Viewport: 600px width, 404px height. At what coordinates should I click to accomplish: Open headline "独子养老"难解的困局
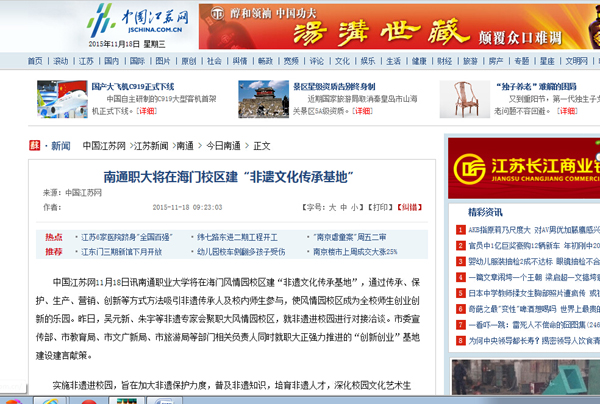click(x=536, y=86)
